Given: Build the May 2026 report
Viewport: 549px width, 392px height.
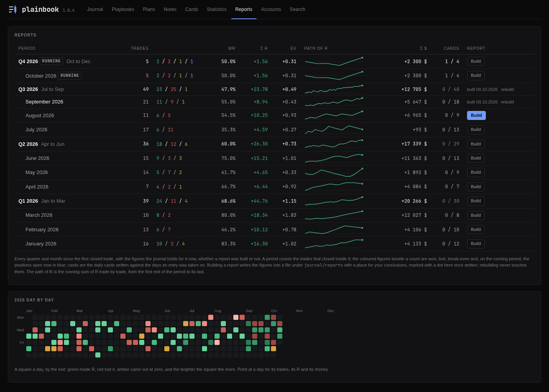Looking at the screenshot, I should point(476,172).
